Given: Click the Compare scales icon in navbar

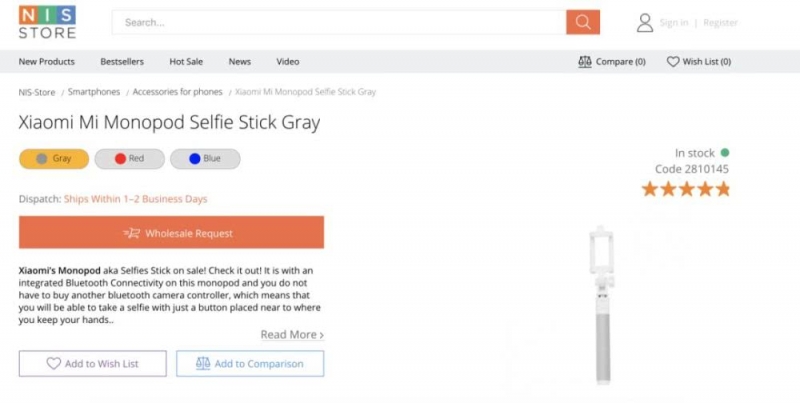Looking at the screenshot, I should pyautogui.click(x=585, y=61).
